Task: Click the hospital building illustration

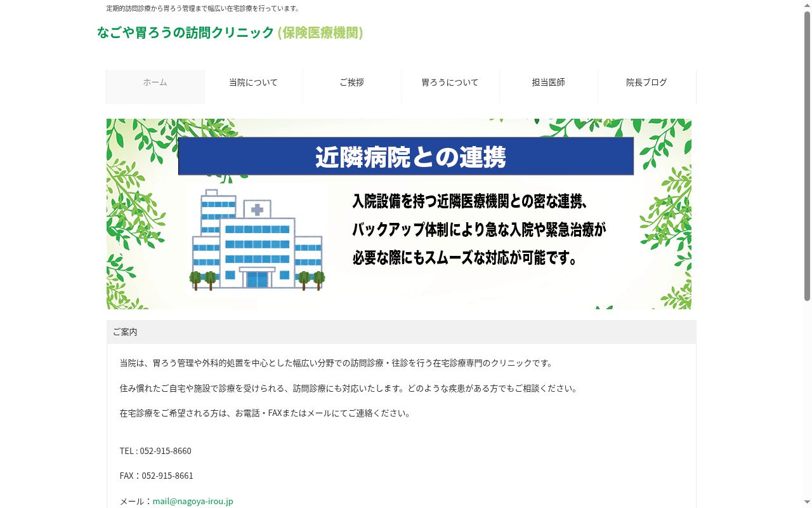Action: pyautogui.click(x=257, y=240)
